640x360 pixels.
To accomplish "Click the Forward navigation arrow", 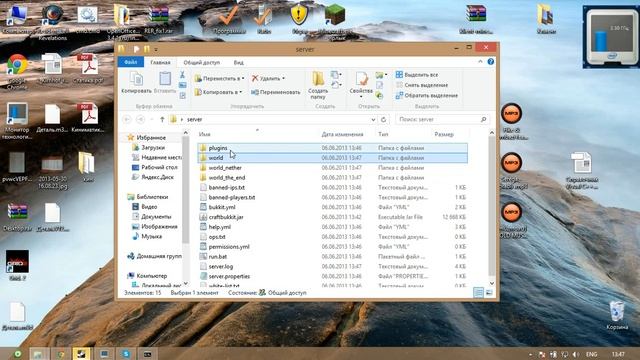I will pos(140,119).
